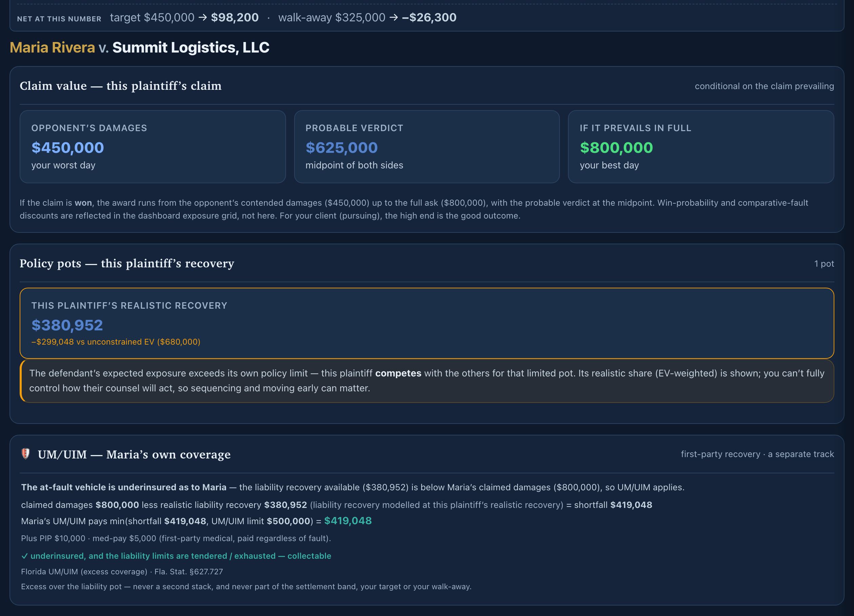
Task: Click the 'If the claim is won' explanatory paragraph
Action: [414, 209]
